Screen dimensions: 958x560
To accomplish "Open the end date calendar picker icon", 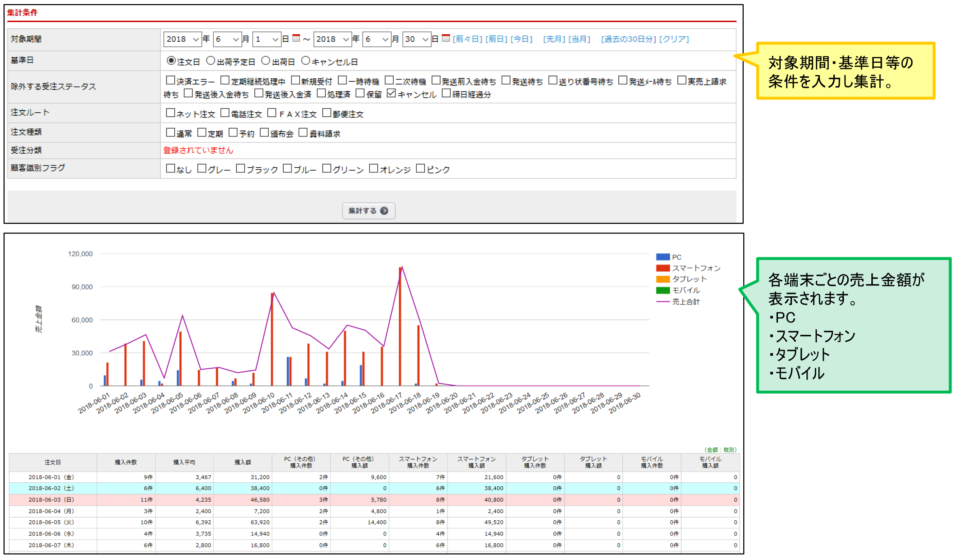I will pyautogui.click(x=446, y=38).
